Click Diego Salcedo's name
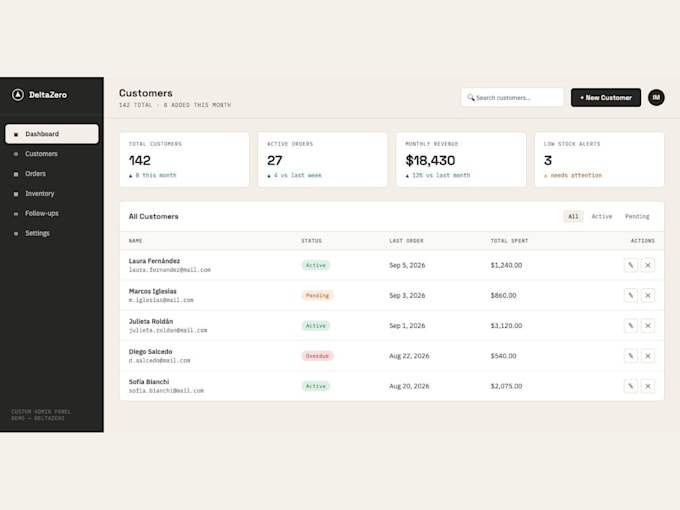This screenshot has width=680, height=510. [150, 352]
